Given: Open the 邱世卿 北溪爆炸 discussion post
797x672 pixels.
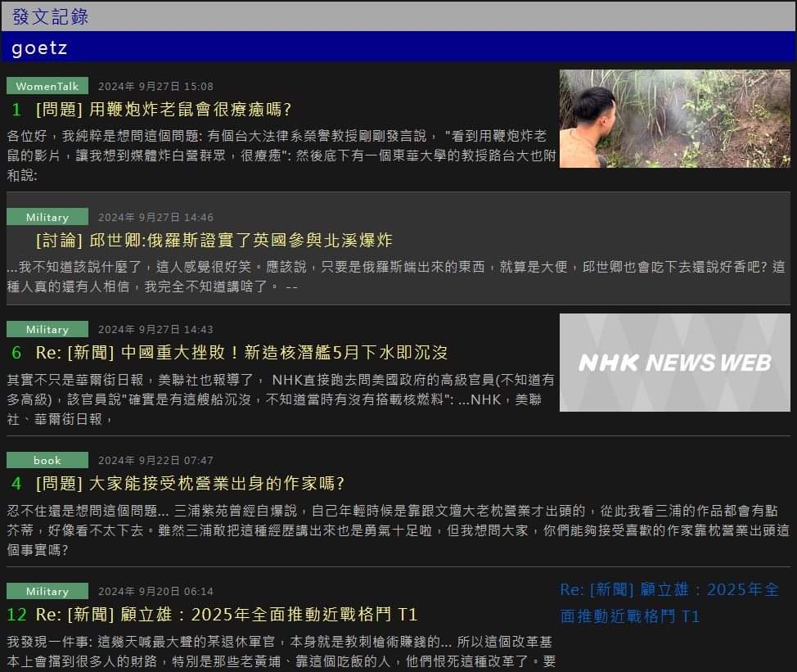Looking at the screenshot, I should click(x=214, y=240).
